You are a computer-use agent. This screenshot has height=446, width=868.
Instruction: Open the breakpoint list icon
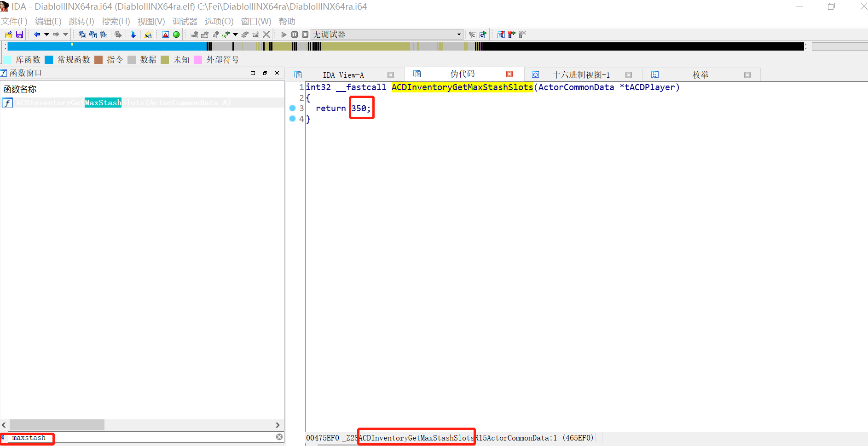click(501, 34)
